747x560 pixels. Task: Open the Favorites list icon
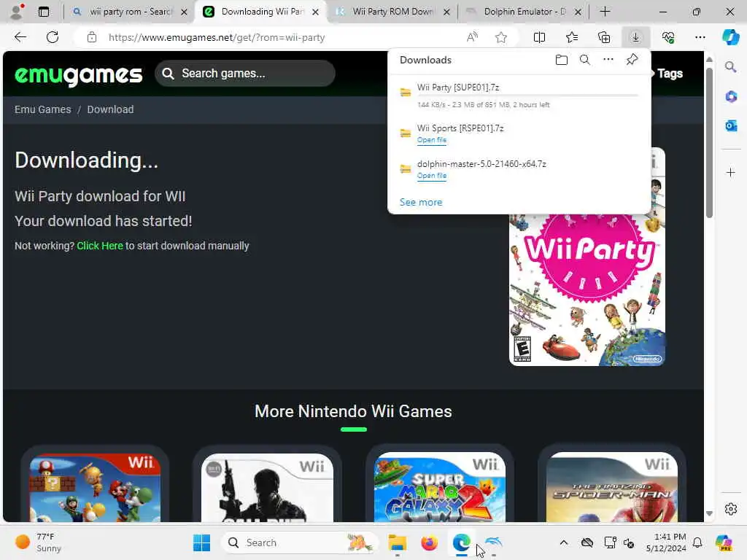pyautogui.click(x=572, y=37)
